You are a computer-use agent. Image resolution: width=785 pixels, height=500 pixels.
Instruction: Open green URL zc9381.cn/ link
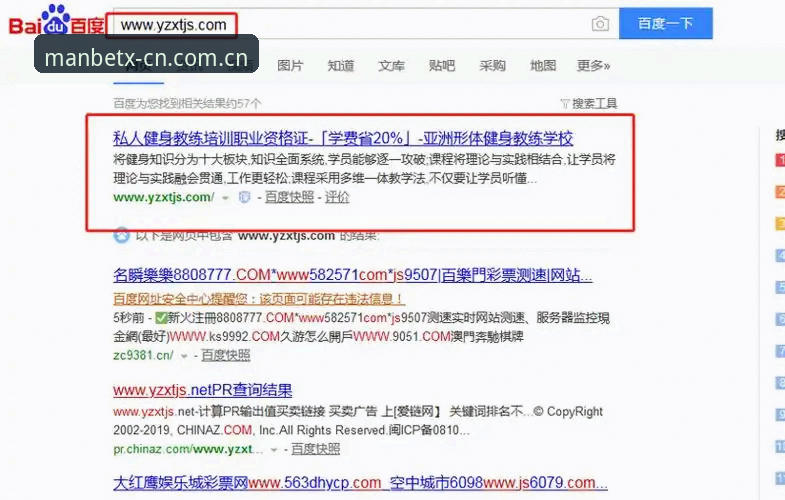click(x=143, y=355)
